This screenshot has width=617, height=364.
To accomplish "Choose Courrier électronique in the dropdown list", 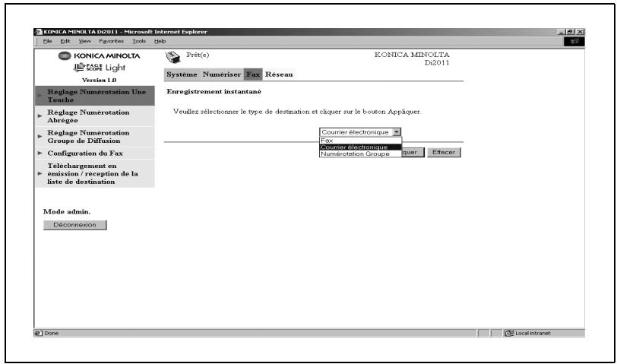I will [360, 147].
